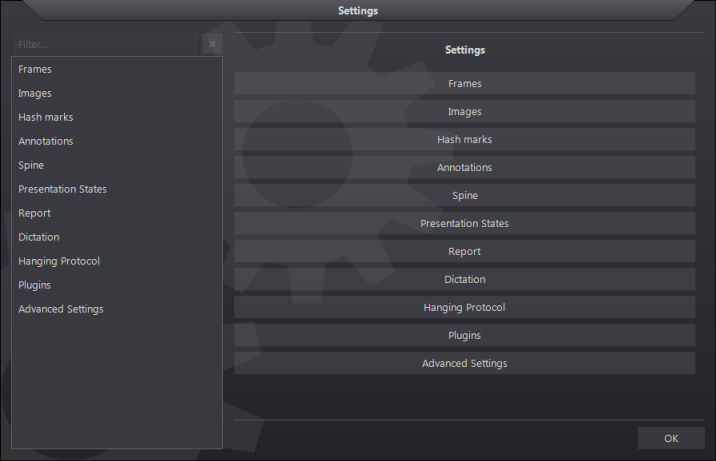Select Spine in the sidebar list
Screen dimensions: 716x461
[x=31, y=165]
